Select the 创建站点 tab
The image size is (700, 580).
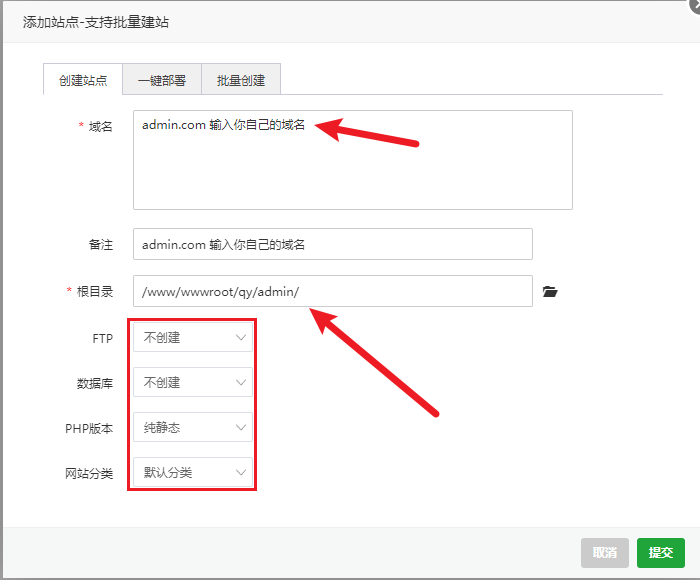click(x=83, y=80)
